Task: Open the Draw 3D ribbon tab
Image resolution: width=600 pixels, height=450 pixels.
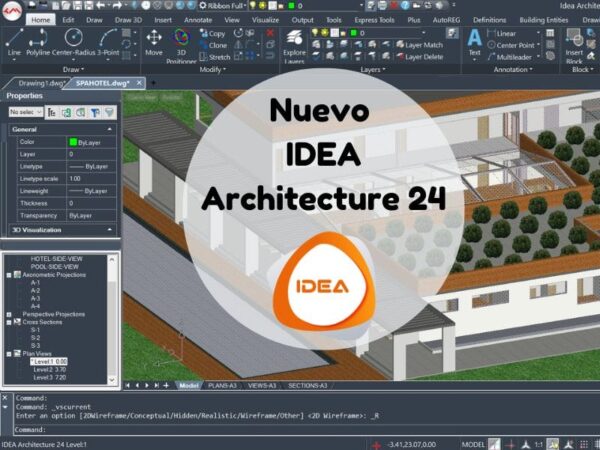Action: (128, 20)
